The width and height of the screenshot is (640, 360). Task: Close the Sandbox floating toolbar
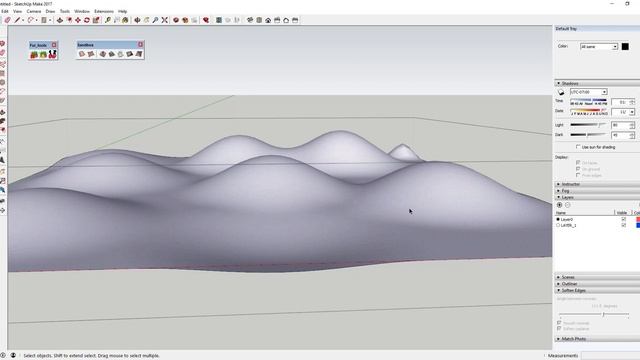pyautogui.click(x=140, y=44)
